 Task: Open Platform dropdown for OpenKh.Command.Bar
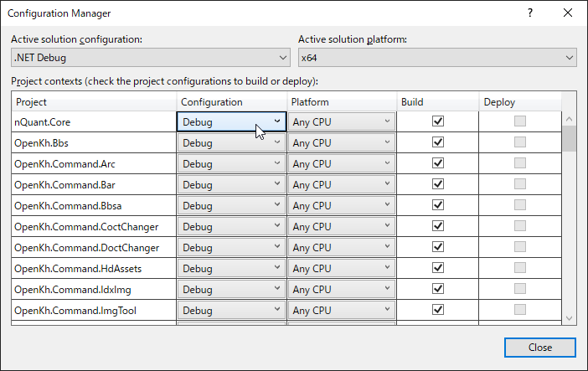coord(342,184)
